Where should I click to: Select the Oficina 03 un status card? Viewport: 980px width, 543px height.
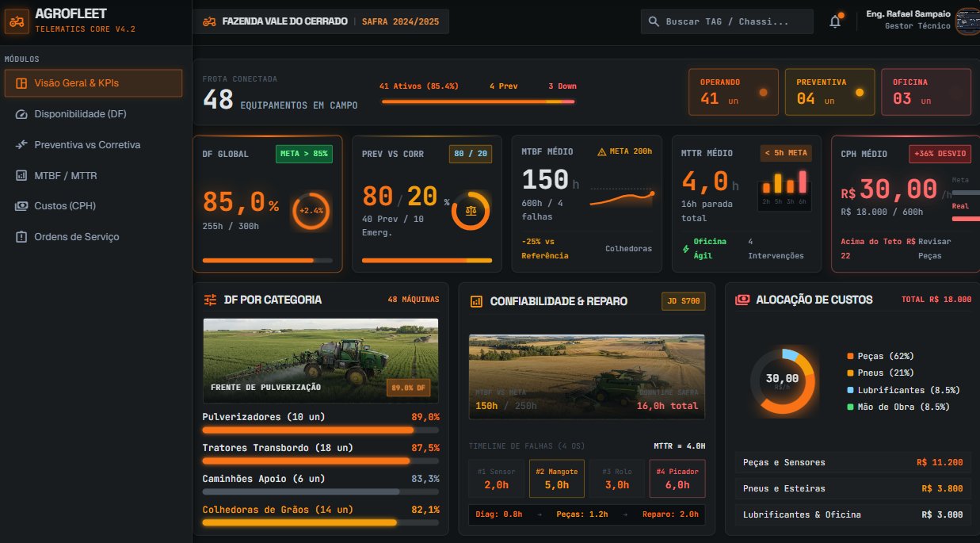926,92
